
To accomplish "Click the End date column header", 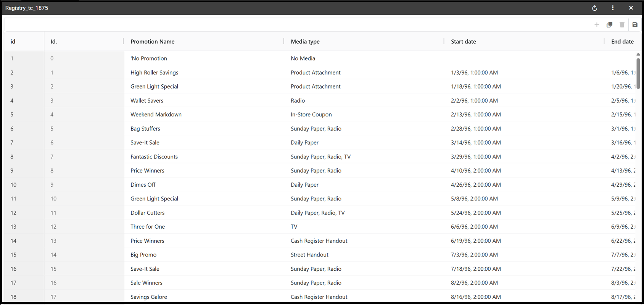I will [622, 42].
